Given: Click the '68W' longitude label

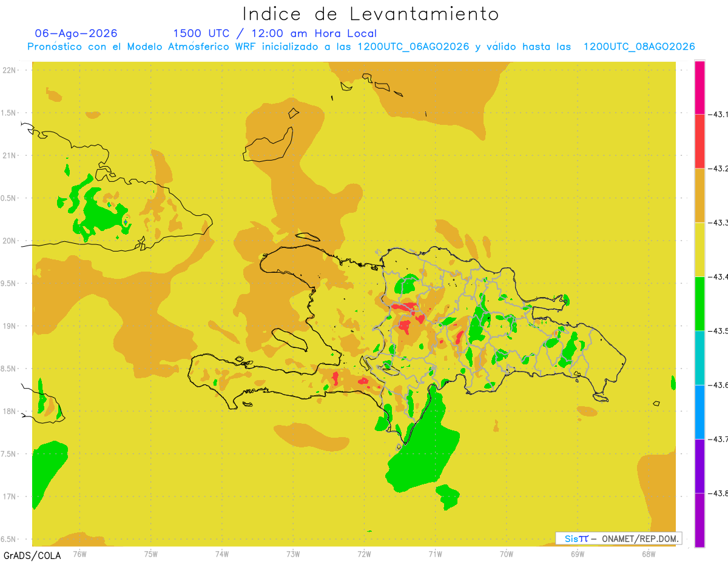Looking at the screenshot, I should pos(649,554).
